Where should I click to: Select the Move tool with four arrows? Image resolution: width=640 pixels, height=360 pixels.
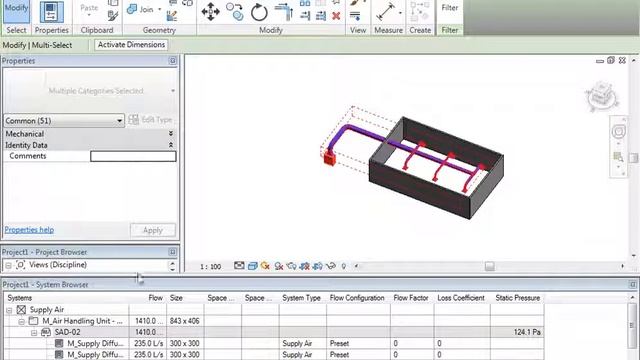[211, 12]
